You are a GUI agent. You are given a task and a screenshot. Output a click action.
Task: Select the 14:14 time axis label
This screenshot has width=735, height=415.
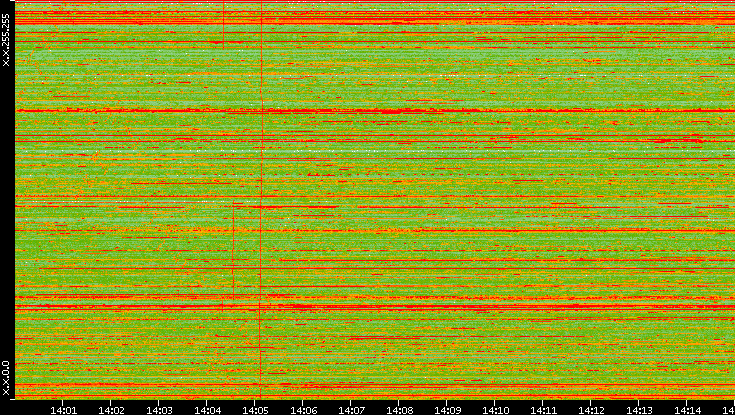(687, 410)
